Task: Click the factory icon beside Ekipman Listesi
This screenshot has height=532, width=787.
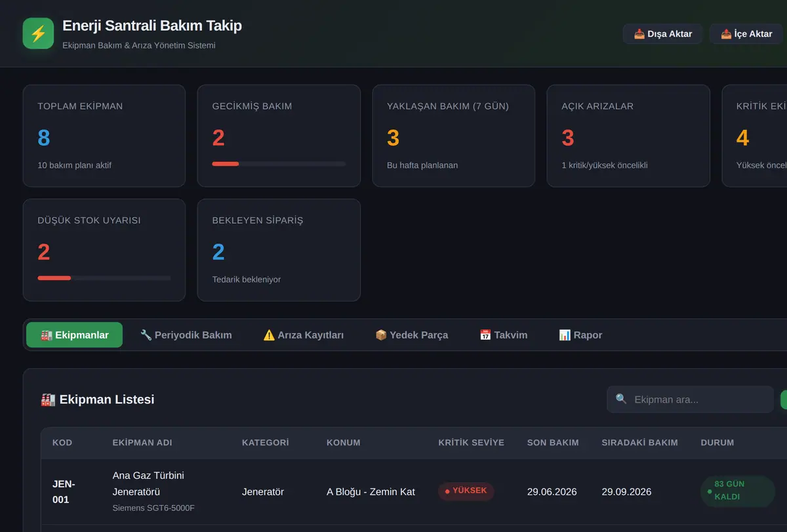Action: (x=48, y=399)
